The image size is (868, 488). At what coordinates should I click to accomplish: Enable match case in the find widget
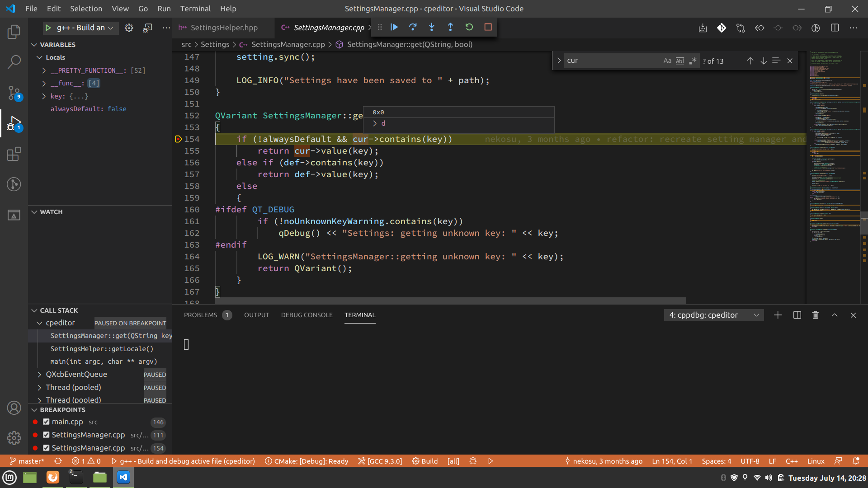(667, 60)
